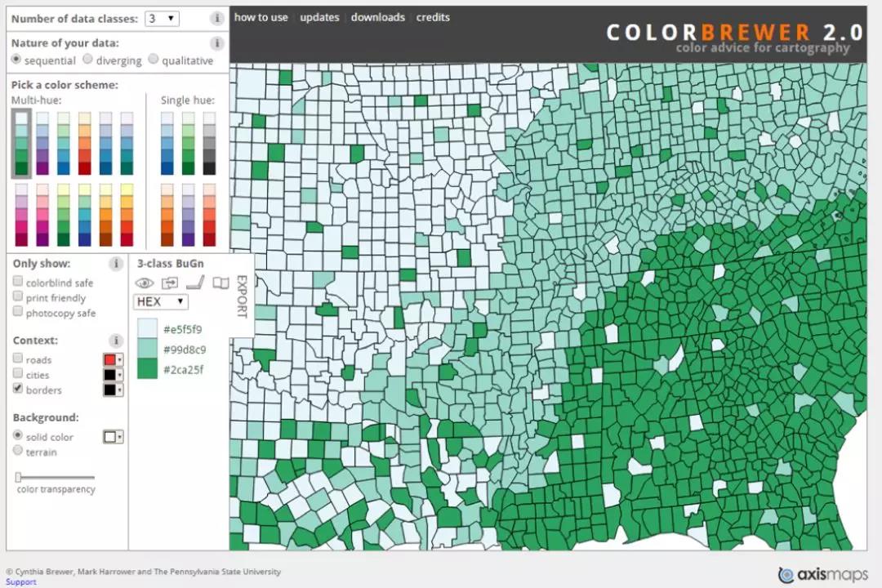Image resolution: width=882 pixels, height=588 pixels.
Task: Turn on the roads context checkbox
Action: click(x=18, y=359)
